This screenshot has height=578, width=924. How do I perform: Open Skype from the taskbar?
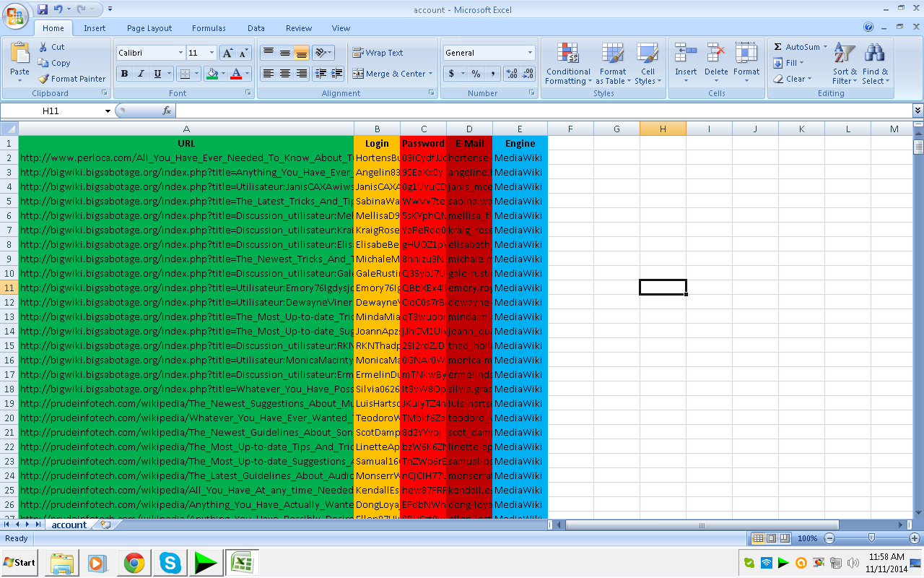pos(170,562)
